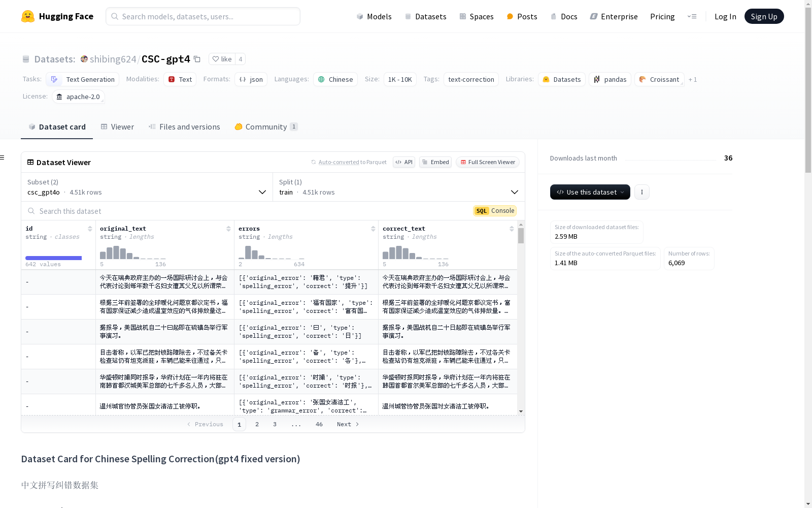Open the navigation overflow menu icon

point(692,16)
